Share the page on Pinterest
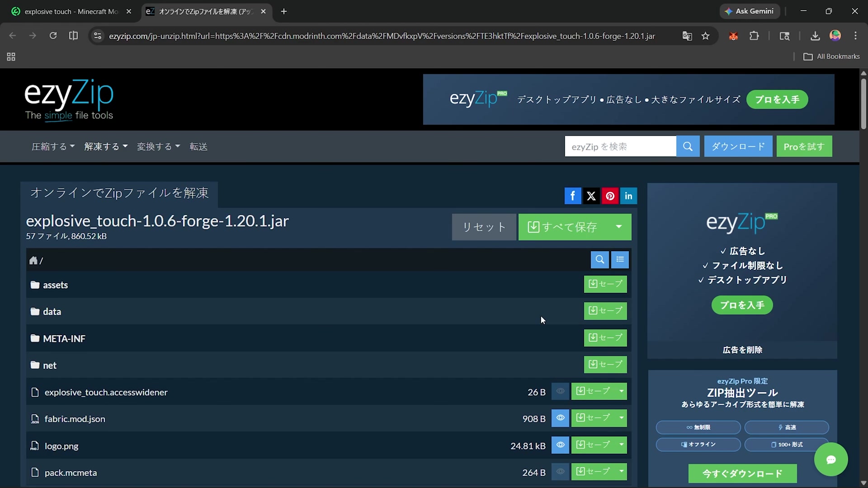The width and height of the screenshot is (868, 488). [610, 196]
